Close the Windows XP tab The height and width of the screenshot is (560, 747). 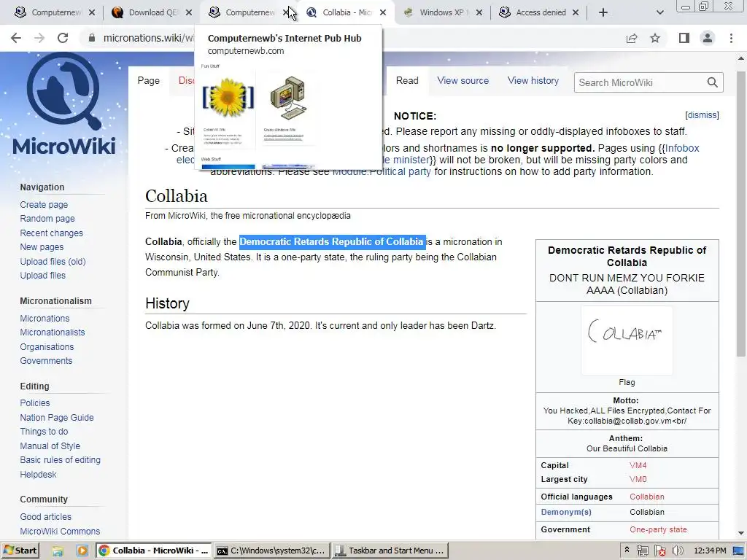pyautogui.click(x=479, y=13)
